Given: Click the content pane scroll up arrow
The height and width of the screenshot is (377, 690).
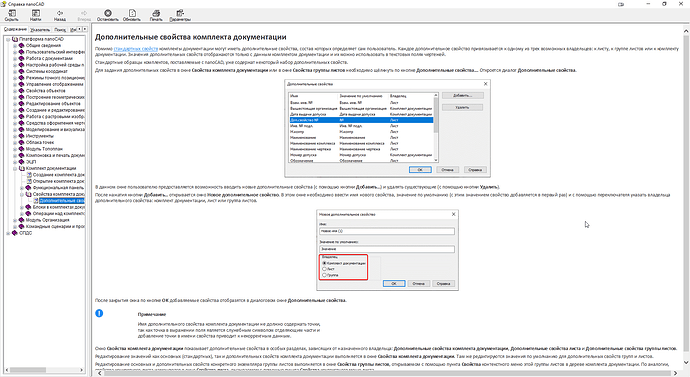Looking at the screenshot, I should pos(686,31).
